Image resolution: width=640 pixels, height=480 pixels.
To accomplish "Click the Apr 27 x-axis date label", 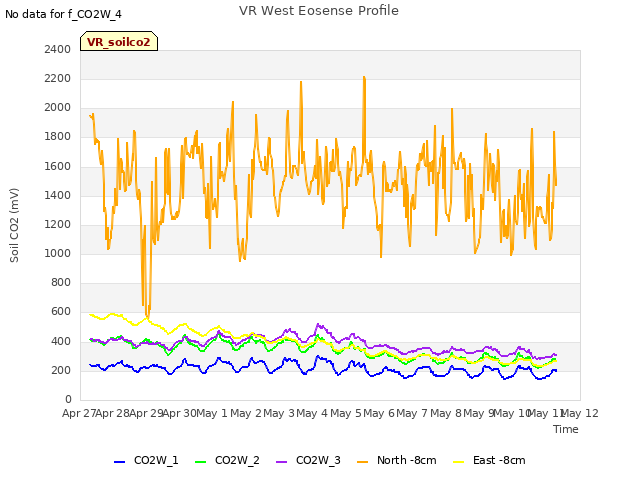I will pos(79,413).
